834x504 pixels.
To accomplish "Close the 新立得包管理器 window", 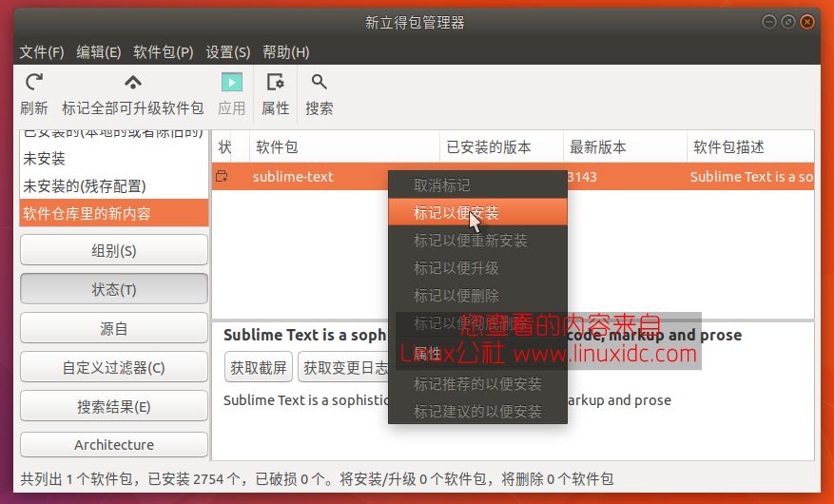I will click(806, 22).
